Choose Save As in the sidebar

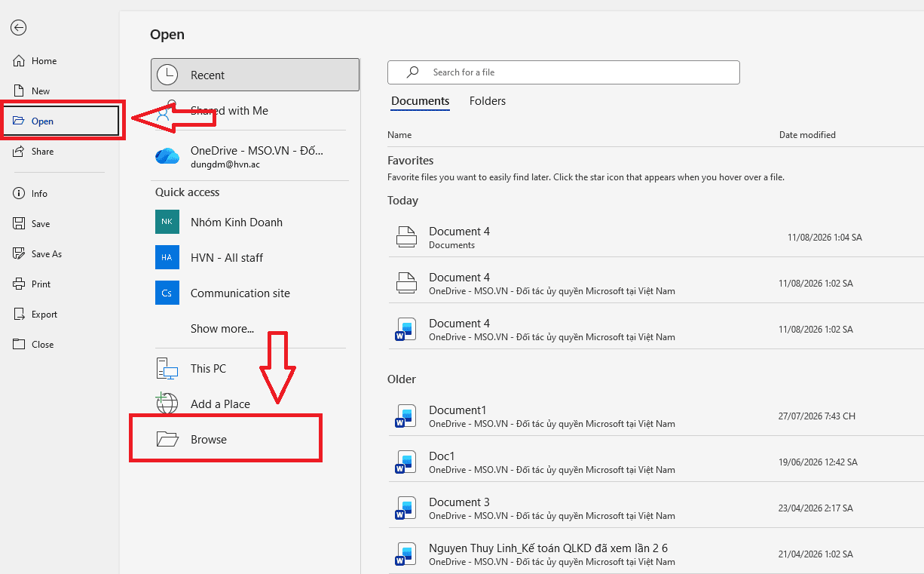[60, 254]
